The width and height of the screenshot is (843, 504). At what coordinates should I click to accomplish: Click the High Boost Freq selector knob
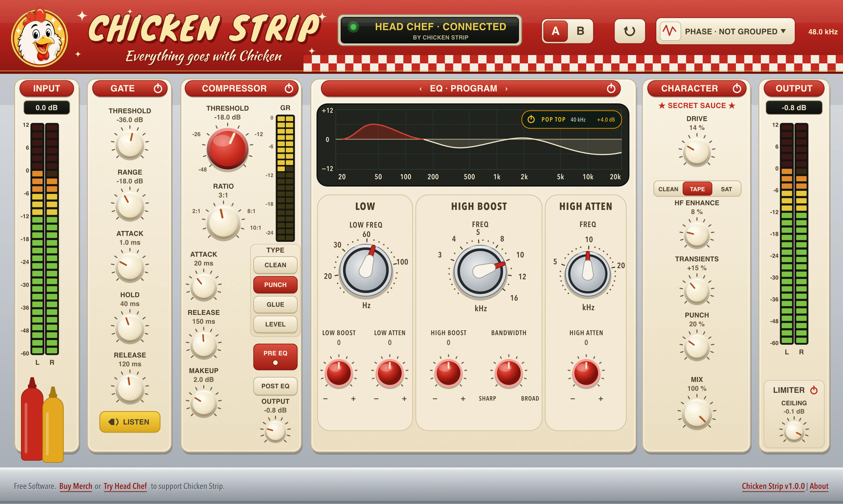tap(480, 272)
